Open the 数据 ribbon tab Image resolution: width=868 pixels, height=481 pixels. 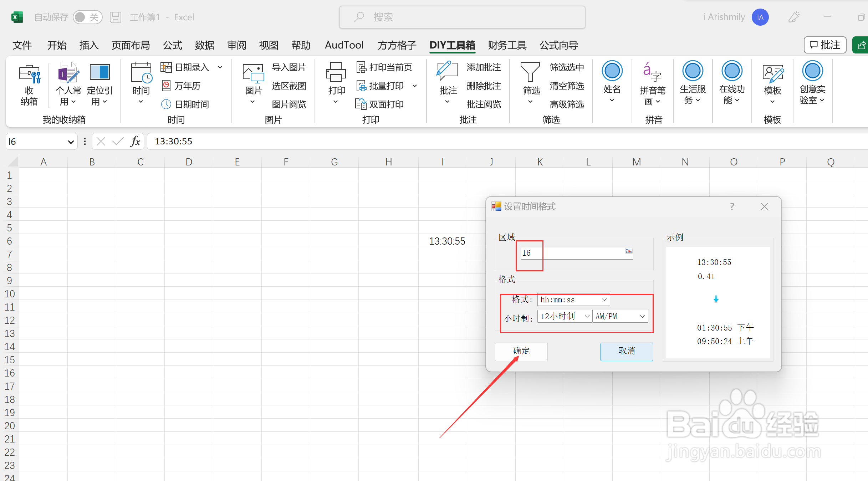[204, 45]
